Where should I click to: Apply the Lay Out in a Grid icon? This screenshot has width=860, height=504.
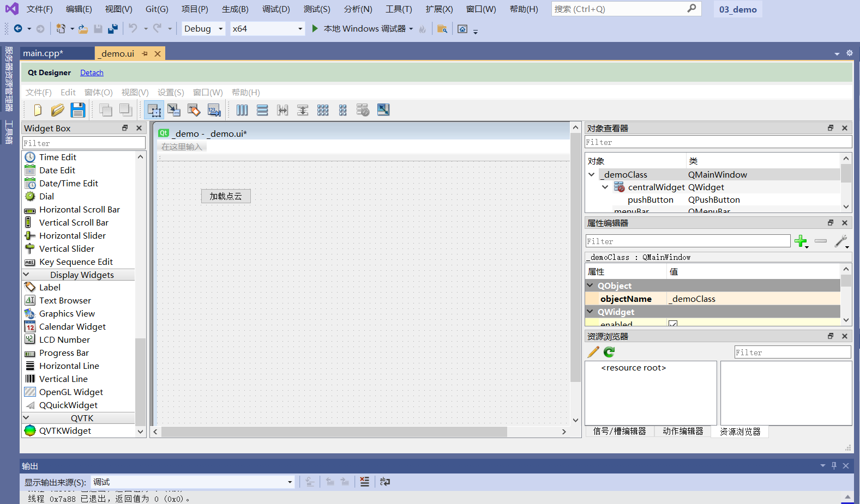323,110
